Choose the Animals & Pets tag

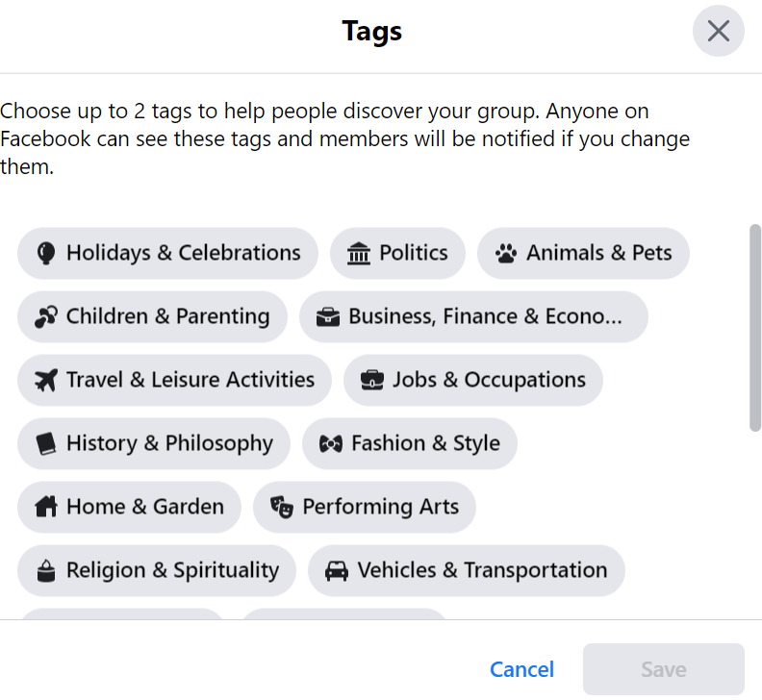tap(583, 254)
